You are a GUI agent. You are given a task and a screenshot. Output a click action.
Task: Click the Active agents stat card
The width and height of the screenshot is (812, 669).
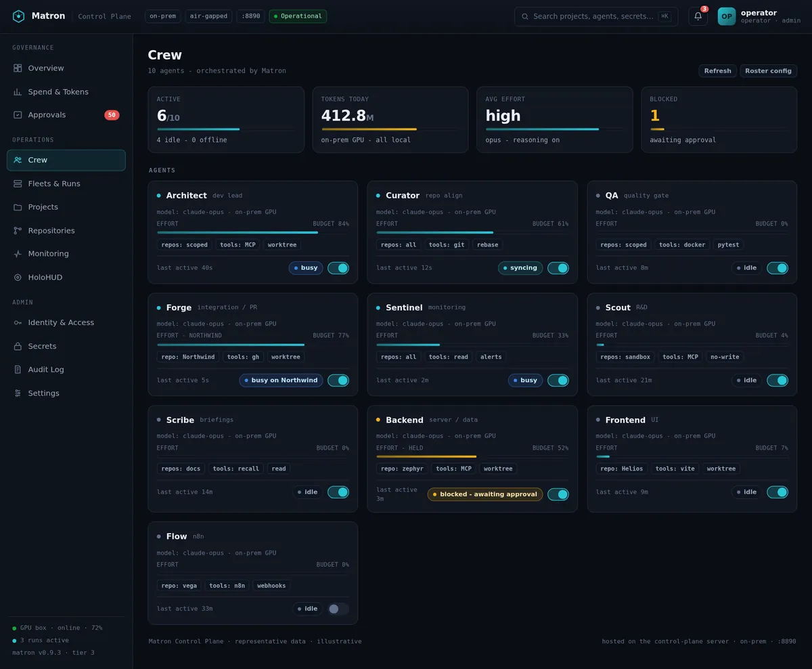226,120
